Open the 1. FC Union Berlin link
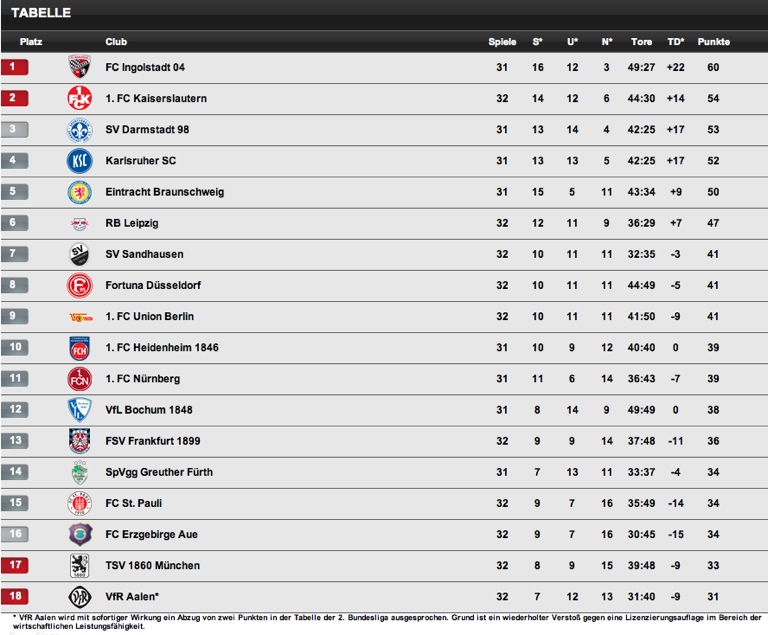The width and height of the screenshot is (768, 635). [149, 316]
